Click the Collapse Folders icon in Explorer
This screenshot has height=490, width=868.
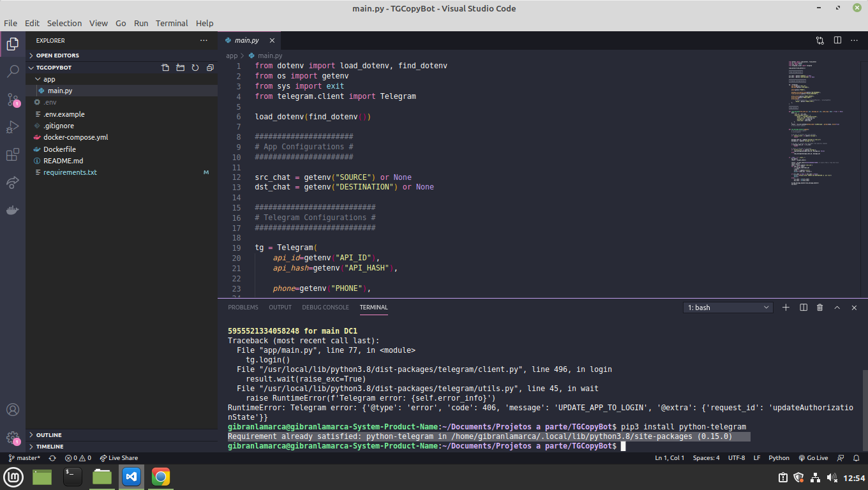pyautogui.click(x=210, y=68)
